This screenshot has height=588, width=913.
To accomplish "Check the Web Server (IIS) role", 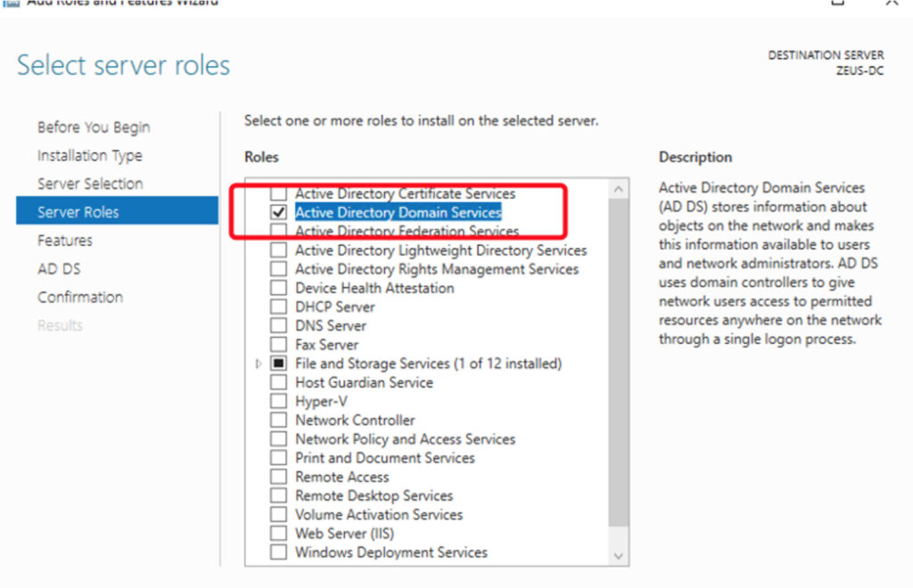I will click(279, 534).
